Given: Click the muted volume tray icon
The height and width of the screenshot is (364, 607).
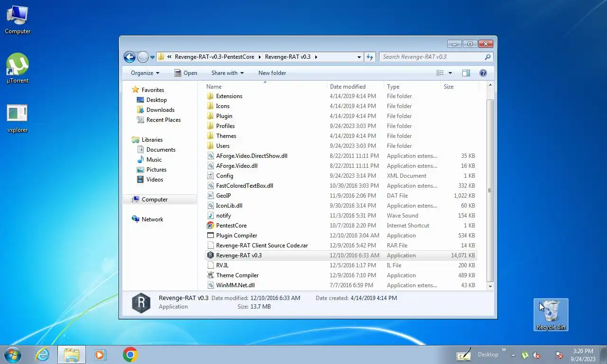Looking at the screenshot, I should pyautogui.click(x=537, y=355).
